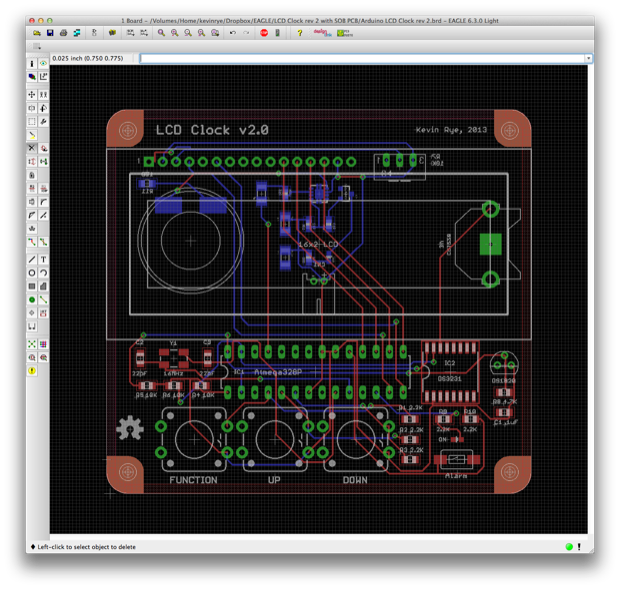Click the 'LCD Clock v2.0' board text
Image resolution: width=620 pixels, height=589 pixels.
point(212,130)
